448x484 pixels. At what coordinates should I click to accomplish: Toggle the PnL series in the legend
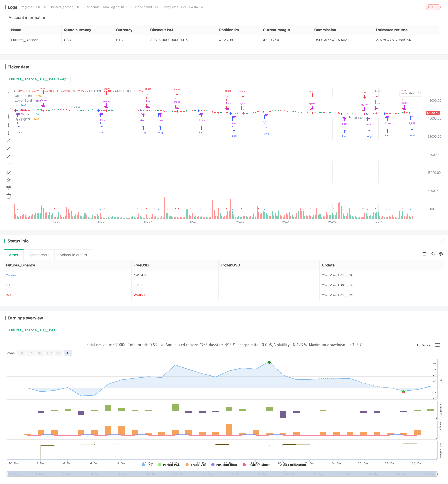pyautogui.click(x=147, y=465)
